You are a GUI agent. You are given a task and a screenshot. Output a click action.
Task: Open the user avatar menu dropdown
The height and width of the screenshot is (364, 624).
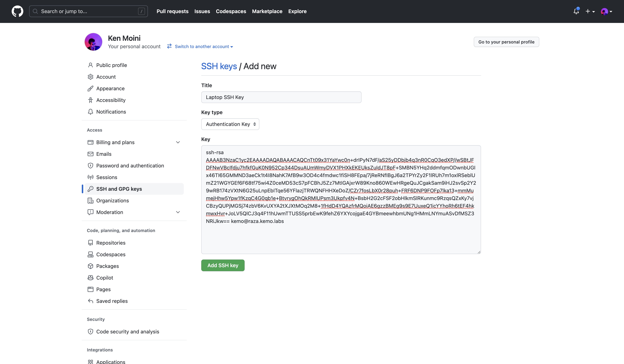tap(606, 11)
